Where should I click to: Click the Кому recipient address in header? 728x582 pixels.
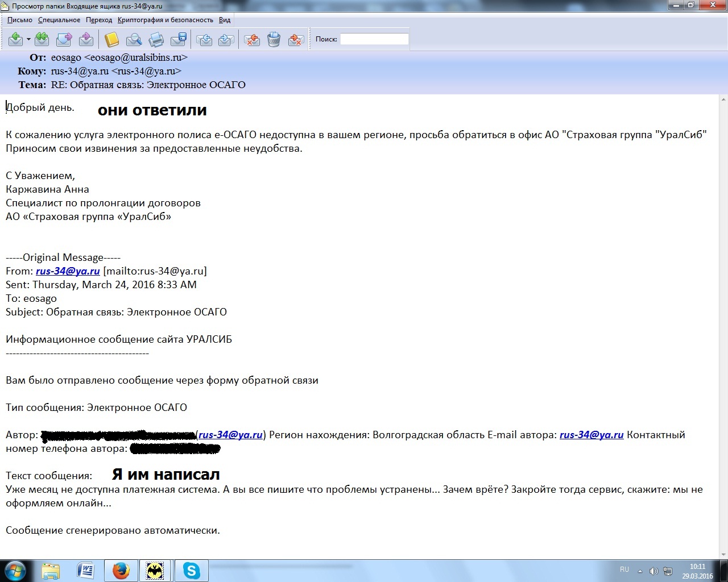click(116, 71)
